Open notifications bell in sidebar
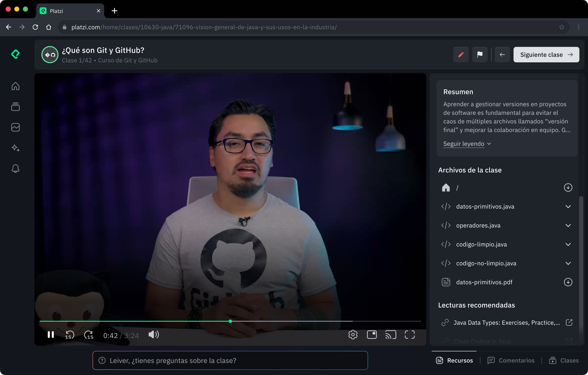The image size is (588, 375). pos(15,169)
